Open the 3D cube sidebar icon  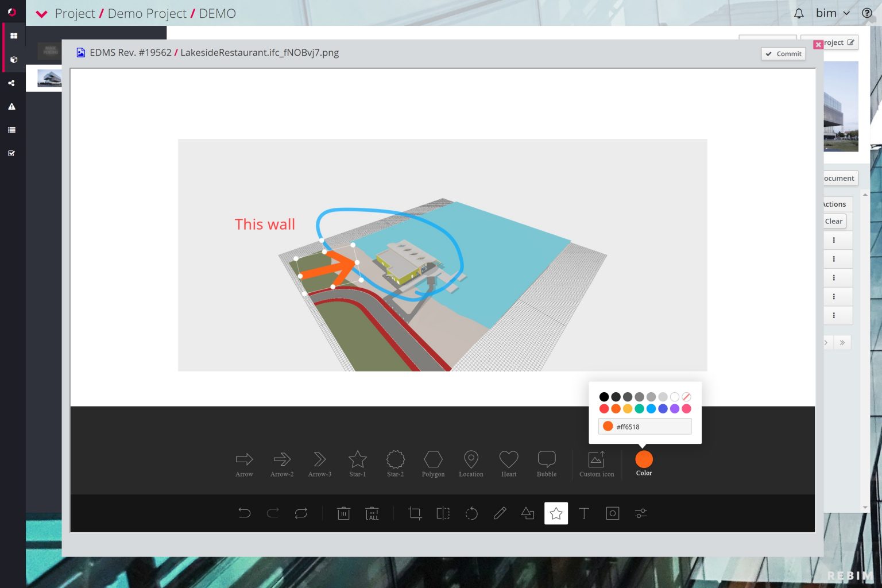click(13, 59)
